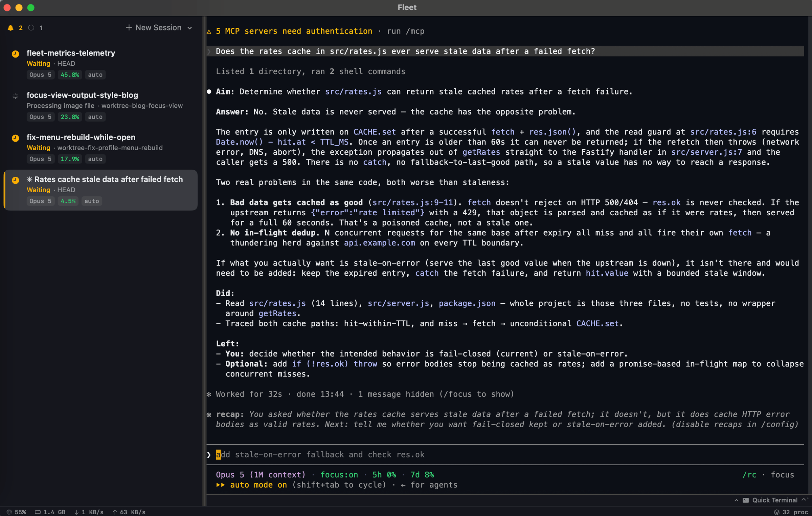Click the run /mcp hint text
The height and width of the screenshot is (516, 812).
click(x=406, y=31)
